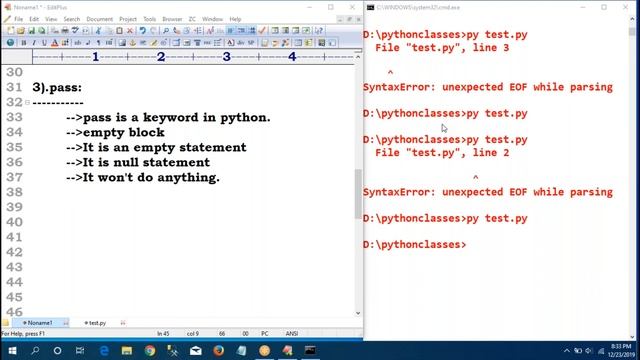640x360 pixels.
Task: Open Find with the magnifier icon
Action: pyautogui.click(x=166, y=31)
